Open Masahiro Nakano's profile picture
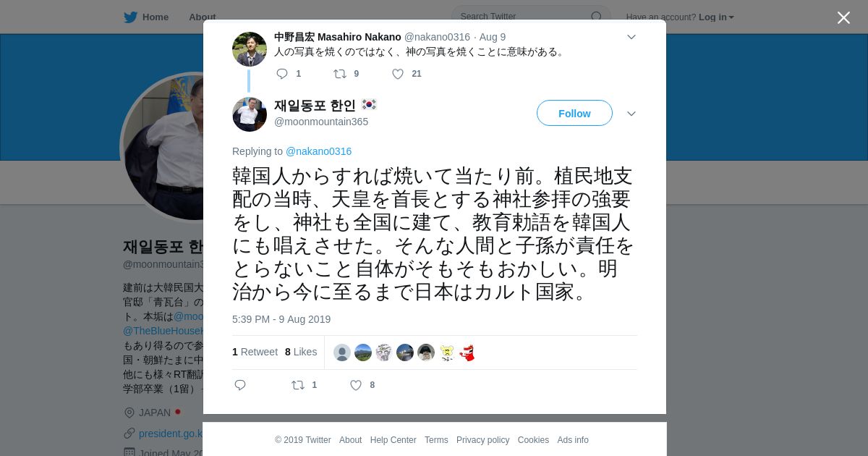This screenshot has width=868, height=456. 250,49
